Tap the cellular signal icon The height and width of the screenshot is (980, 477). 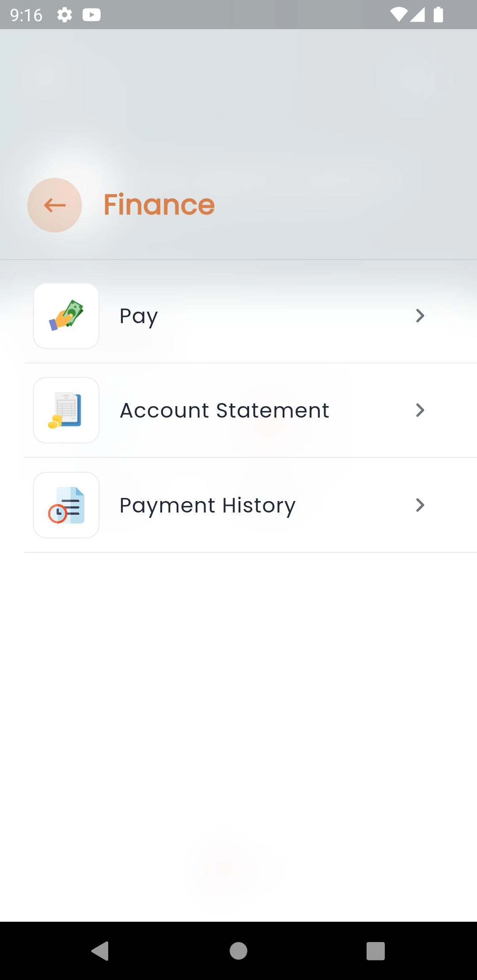[417, 15]
